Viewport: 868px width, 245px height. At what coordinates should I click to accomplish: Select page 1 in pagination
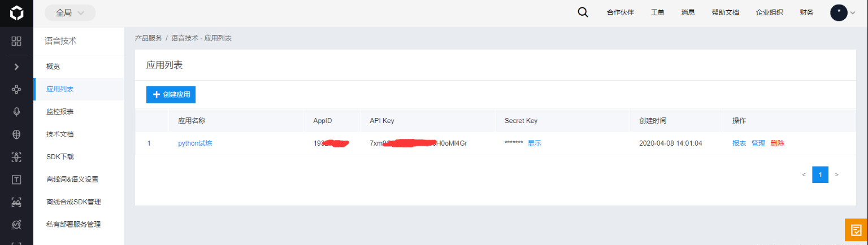[821, 175]
